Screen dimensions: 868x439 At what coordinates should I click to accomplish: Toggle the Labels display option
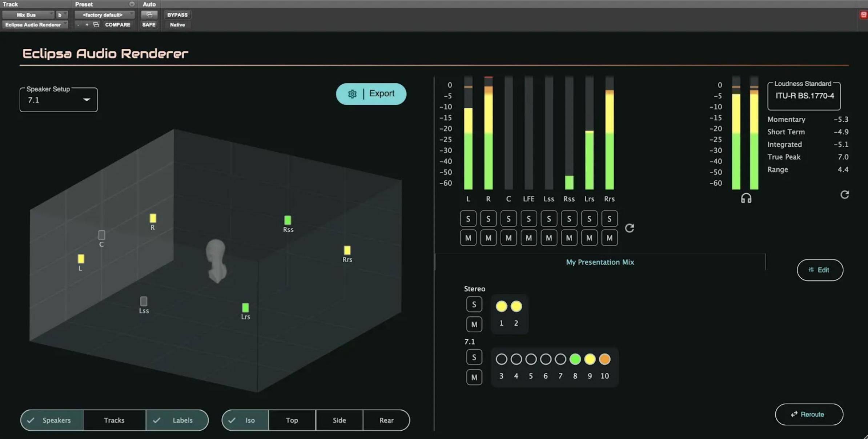[177, 420]
